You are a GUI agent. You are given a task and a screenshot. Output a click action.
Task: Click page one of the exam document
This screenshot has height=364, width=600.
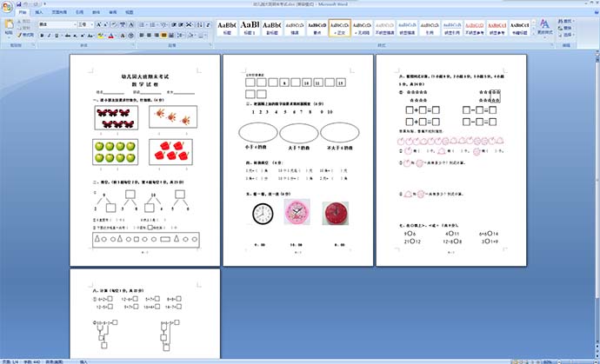(x=144, y=160)
